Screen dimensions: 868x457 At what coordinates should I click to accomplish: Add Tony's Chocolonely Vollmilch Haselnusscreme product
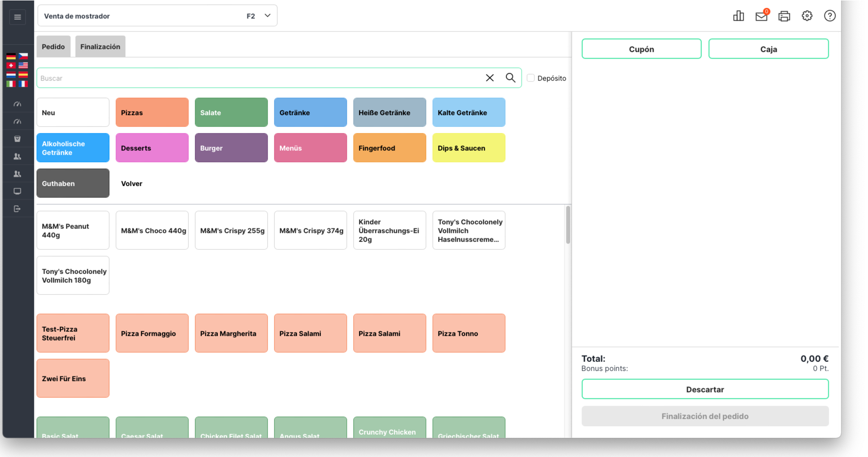point(469,230)
